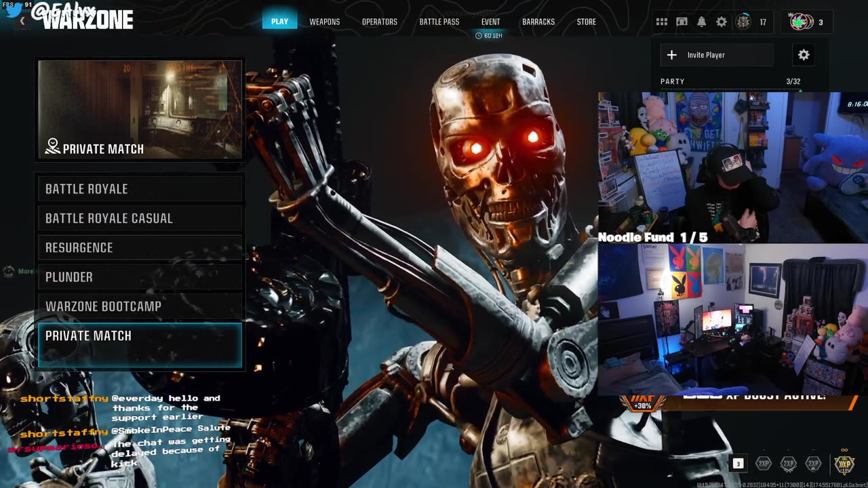Click the Noodle Fund 1 / 5 text

tap(652, 237)
